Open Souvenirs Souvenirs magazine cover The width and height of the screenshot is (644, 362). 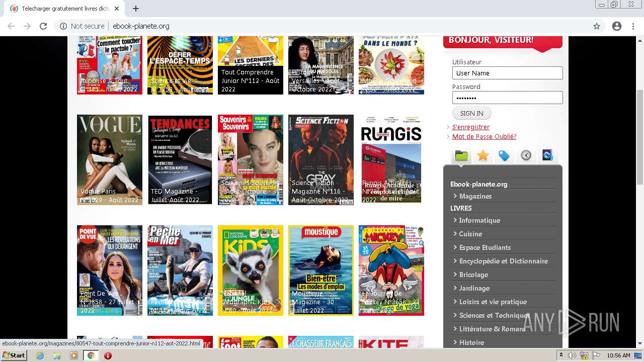click(251, 160)
